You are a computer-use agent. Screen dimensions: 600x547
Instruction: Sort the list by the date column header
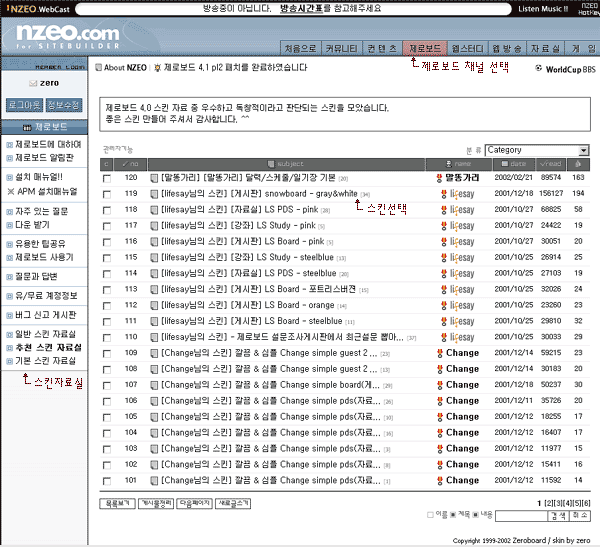pyautogui.click(x=514, y=163)
